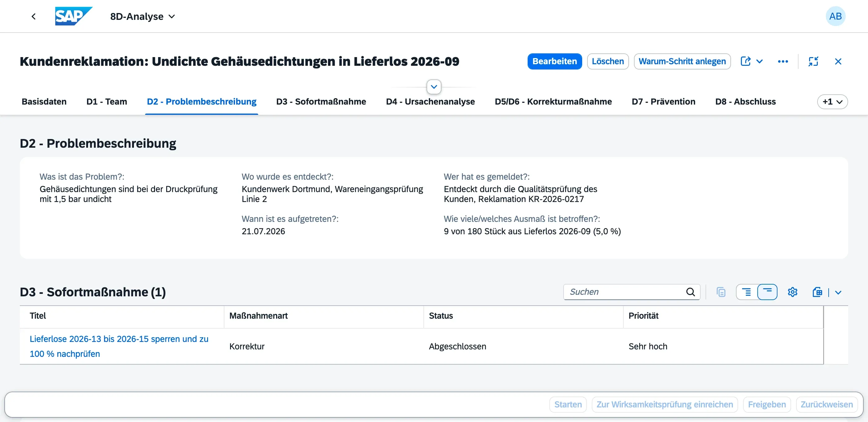Click the Kundenreklamation page title

[240, 61]
